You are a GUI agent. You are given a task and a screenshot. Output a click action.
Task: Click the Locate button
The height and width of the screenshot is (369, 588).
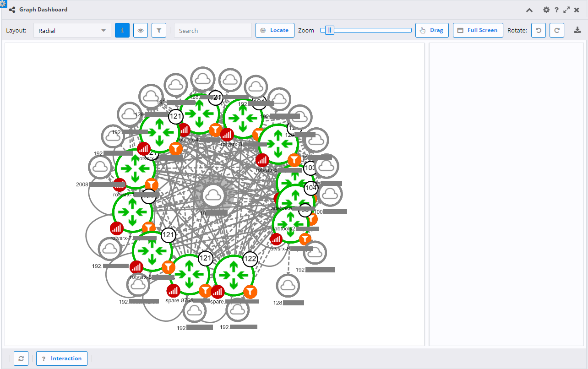click(x=275, y=30)
